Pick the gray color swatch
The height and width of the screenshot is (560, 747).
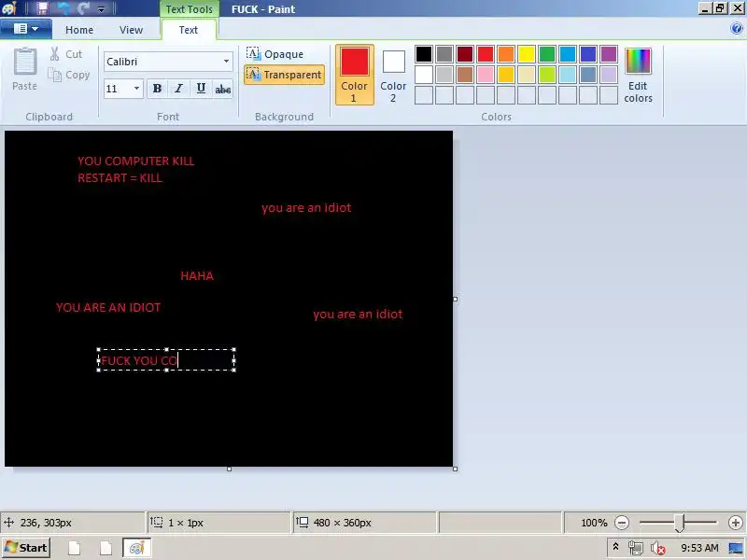pyautogui.click(x=444, y=54)
